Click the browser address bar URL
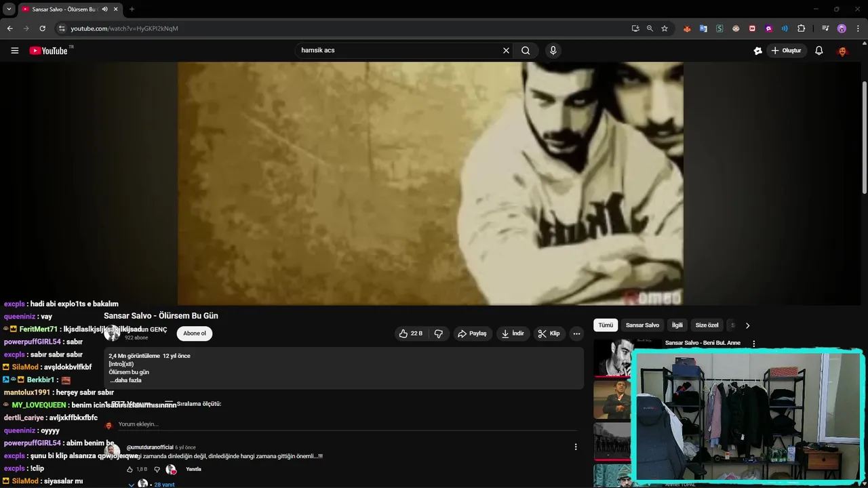 pos(124,28)
